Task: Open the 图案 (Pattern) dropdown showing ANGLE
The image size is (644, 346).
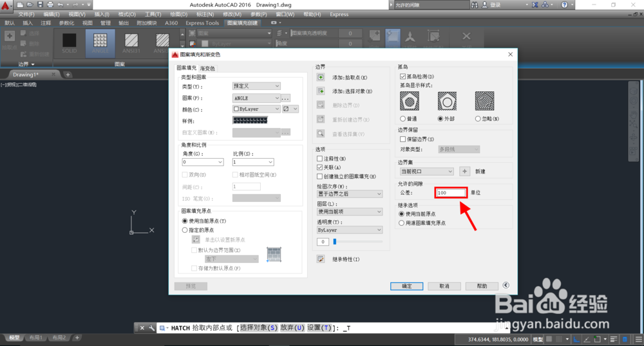Action: [256, 98]
